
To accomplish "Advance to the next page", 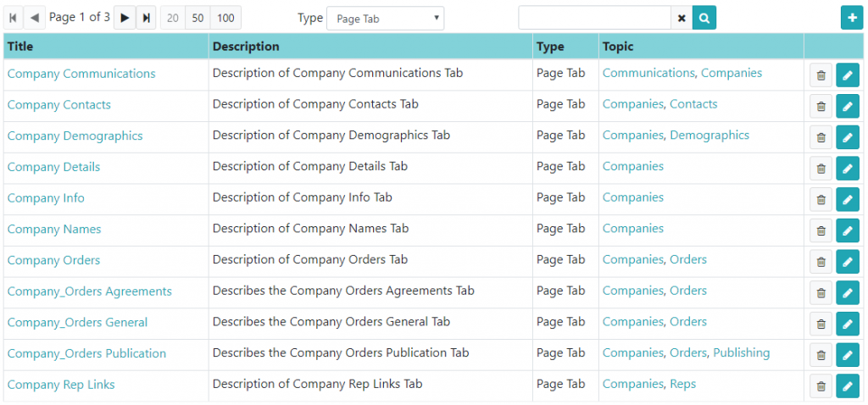I will click(125, 19).
